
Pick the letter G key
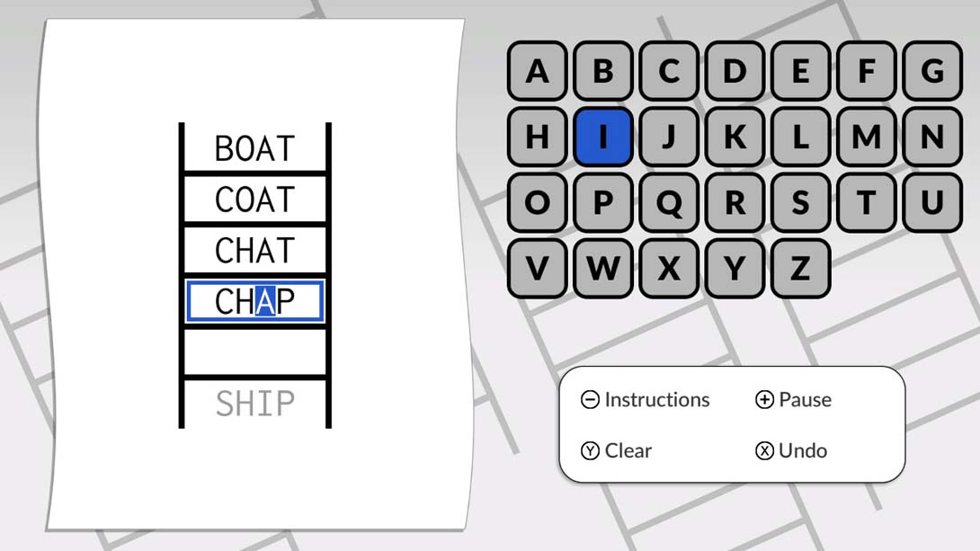[x=932, y=71]
